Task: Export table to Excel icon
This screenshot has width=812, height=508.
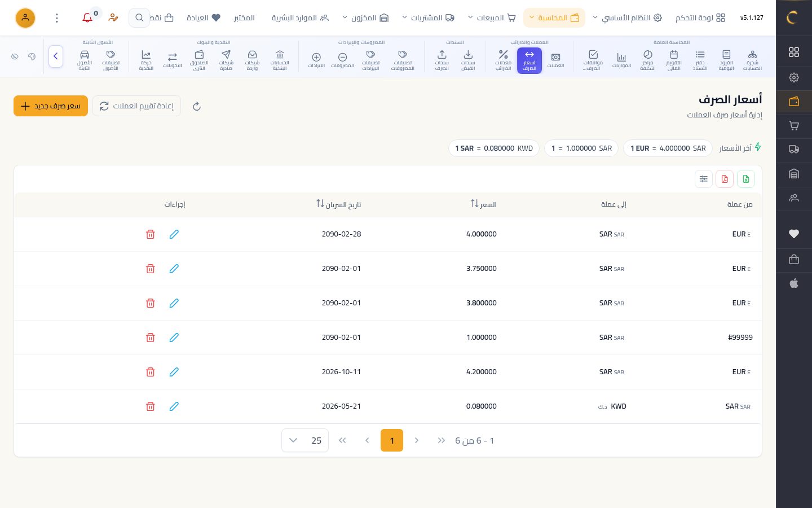Action: tap(745, 179)
